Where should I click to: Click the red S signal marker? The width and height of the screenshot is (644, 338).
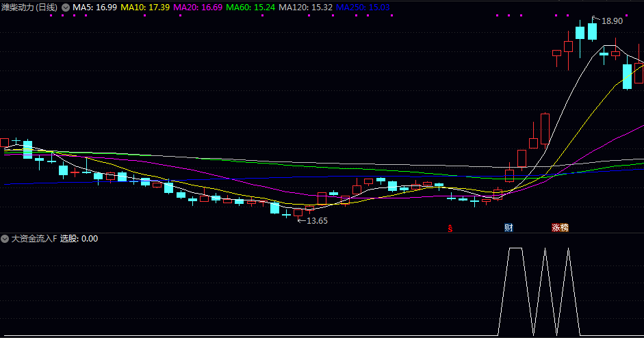pos(450,229)
